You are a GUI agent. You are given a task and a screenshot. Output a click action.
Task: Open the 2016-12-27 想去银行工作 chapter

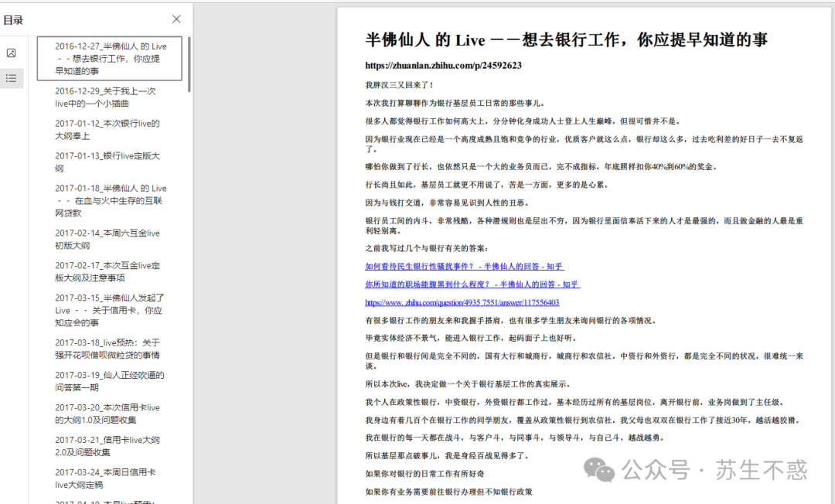click(x=110, y=59)
